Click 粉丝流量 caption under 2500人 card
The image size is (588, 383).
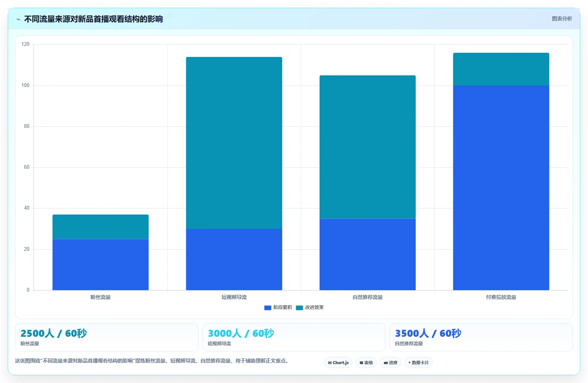[x=30, y=344]
